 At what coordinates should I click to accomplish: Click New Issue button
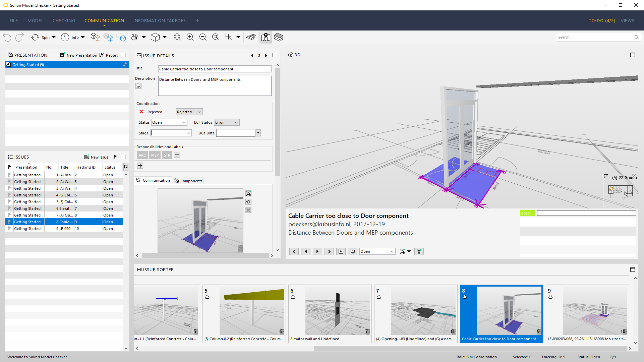pyautogui.click(x=96, y=157)
